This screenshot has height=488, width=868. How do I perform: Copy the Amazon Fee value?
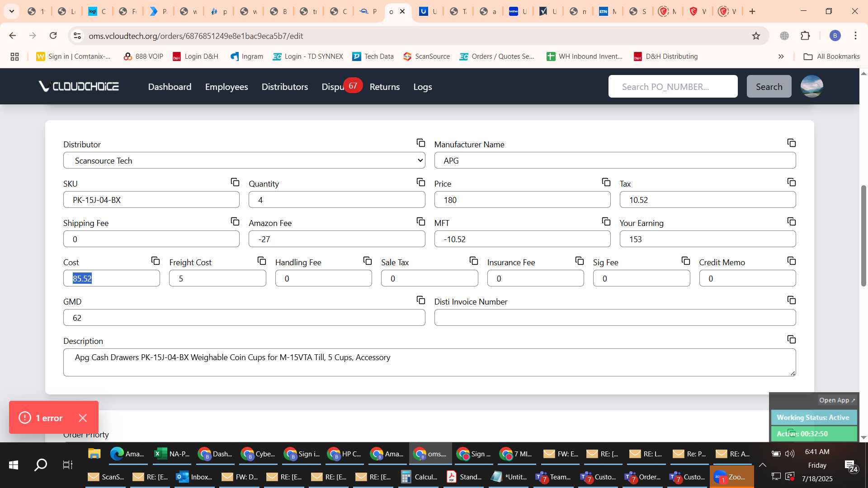click(x=420, y=221)
